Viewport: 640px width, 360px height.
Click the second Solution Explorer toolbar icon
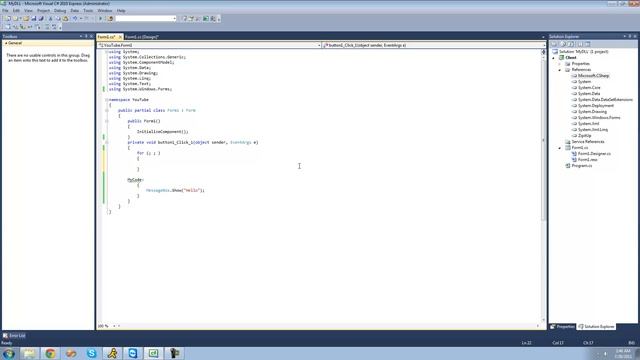click(563, 44)
